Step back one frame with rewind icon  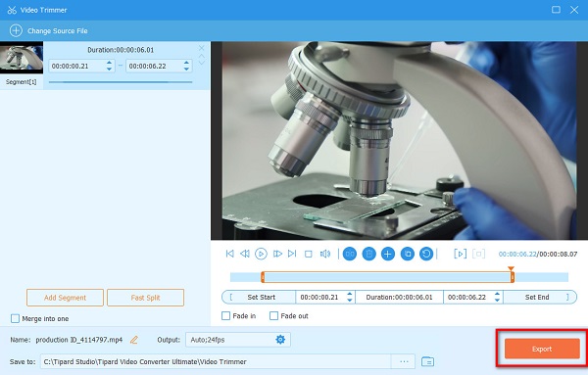click(x=245, y=254)
